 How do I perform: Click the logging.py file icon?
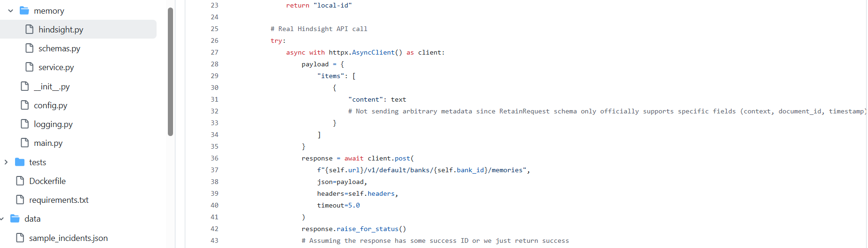(24, 124)
